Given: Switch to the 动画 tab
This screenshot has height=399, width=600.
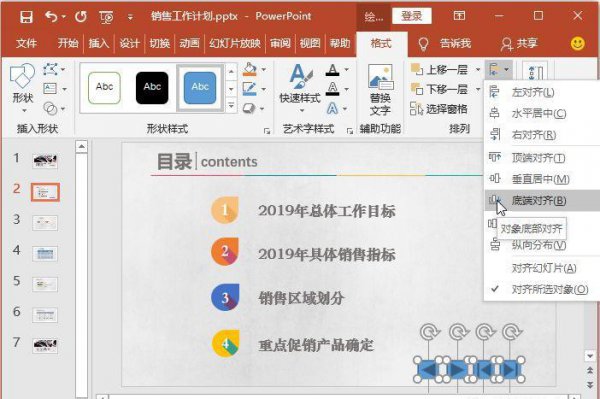Looking at the screenshot, I should click(x=189, y=43).
